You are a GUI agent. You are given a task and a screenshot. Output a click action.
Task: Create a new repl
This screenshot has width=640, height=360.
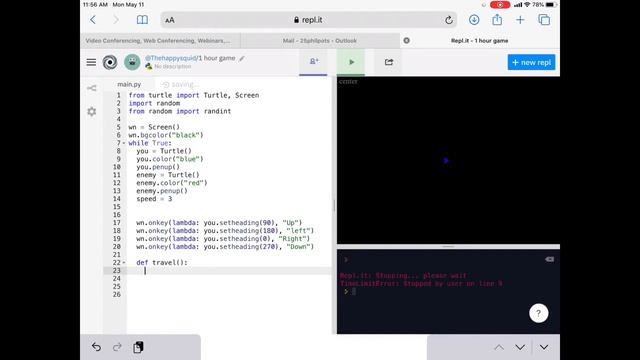coord(531,62)
